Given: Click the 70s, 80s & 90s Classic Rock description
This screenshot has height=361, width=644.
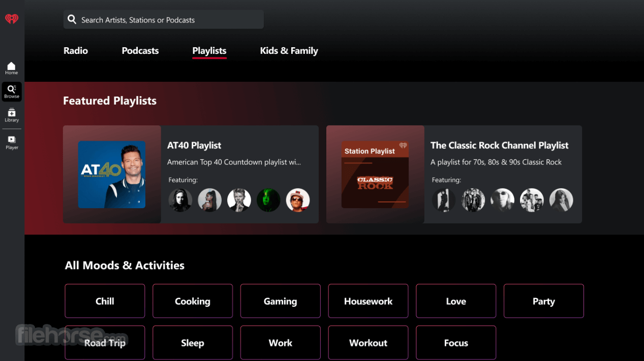Looking at the screenshot, I should tap(496, 162).
